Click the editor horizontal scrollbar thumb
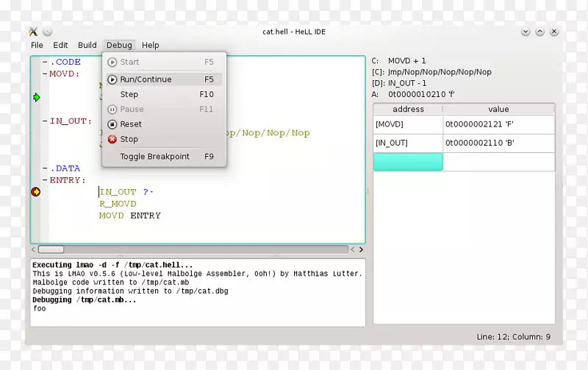 [51, 249]
